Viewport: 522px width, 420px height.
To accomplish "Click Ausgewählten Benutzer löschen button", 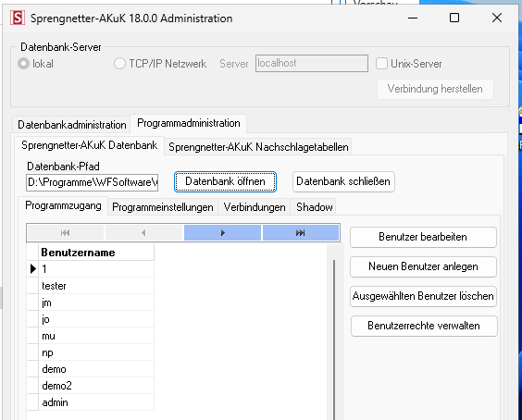I will pyautogui.click(x=423, y=296).
